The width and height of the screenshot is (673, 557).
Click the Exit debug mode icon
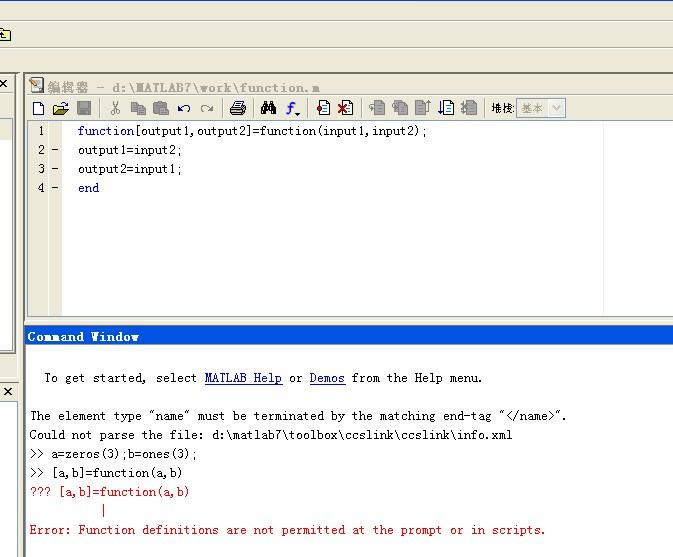tap(469, 108)
